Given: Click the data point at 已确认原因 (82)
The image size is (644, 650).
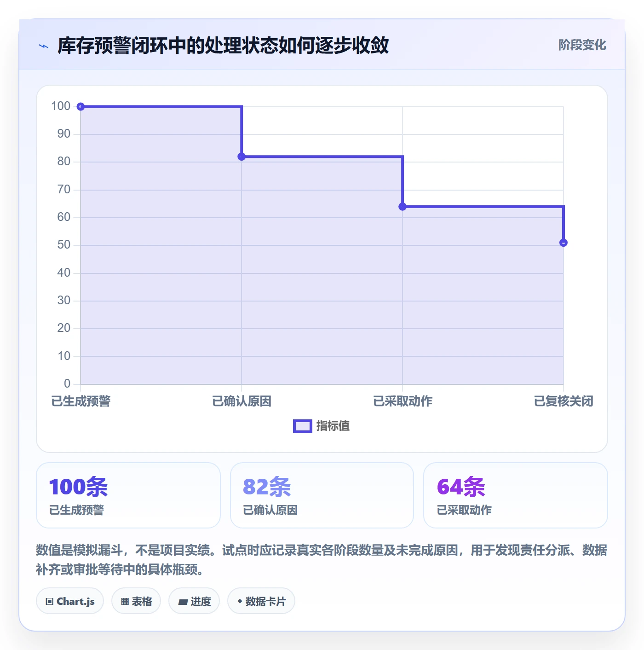Looking at the screenshot, I should pos(241,157).
